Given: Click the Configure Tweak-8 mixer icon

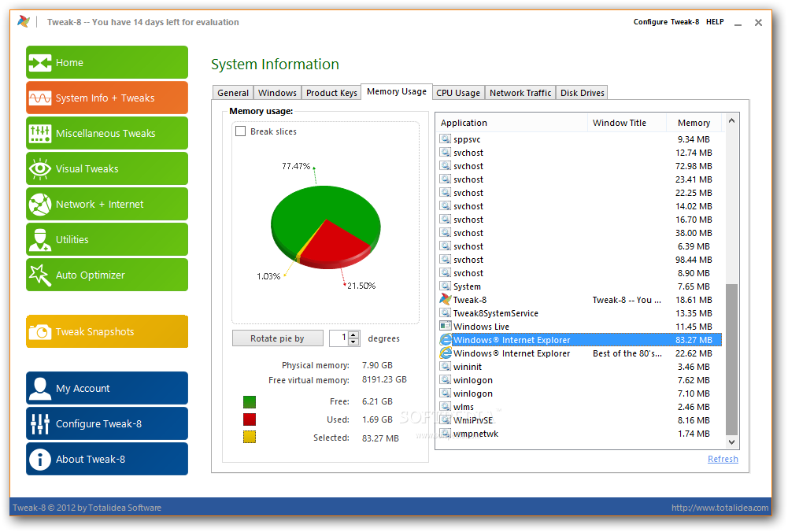Looking at the screenshot, I should coord(39,423).
